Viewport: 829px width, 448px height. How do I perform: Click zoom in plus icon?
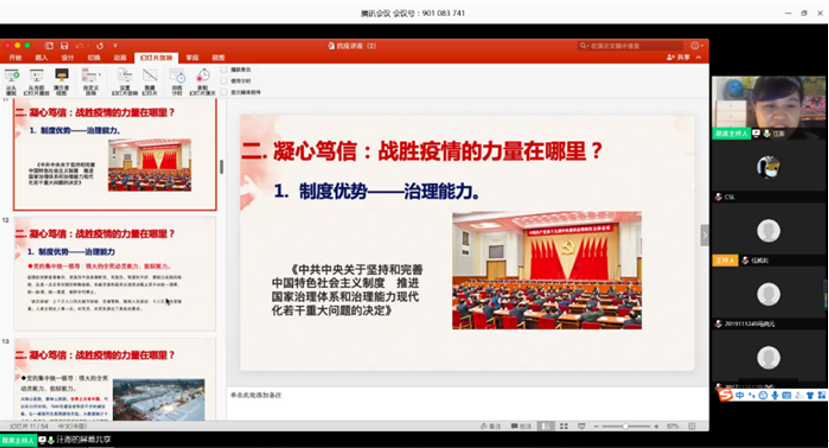pos(656,426)
